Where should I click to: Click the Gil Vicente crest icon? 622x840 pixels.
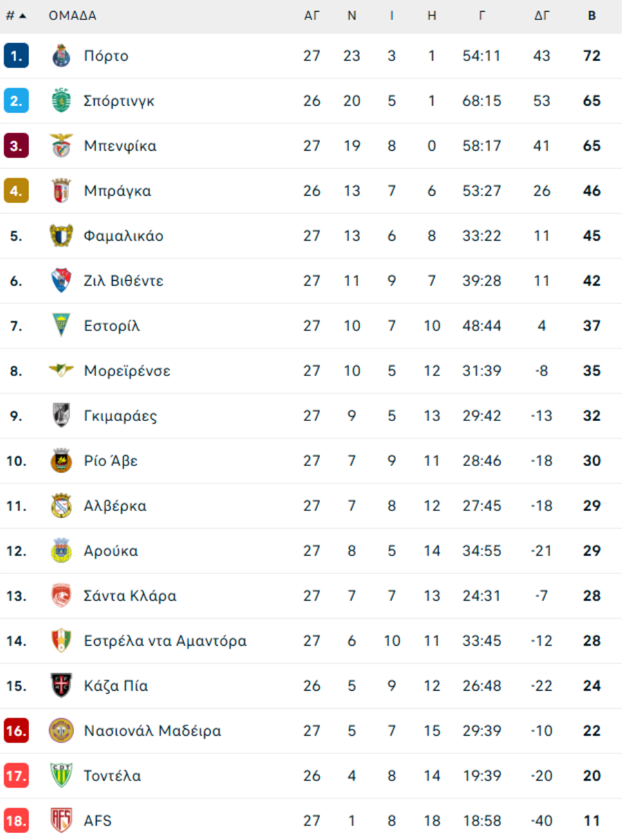click(x=62, y=281)
